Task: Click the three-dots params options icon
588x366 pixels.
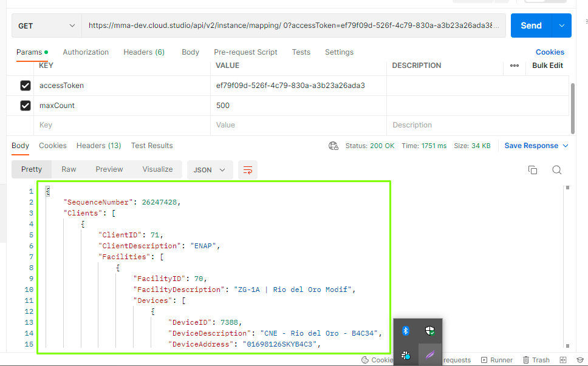Action: pos(514,66)
